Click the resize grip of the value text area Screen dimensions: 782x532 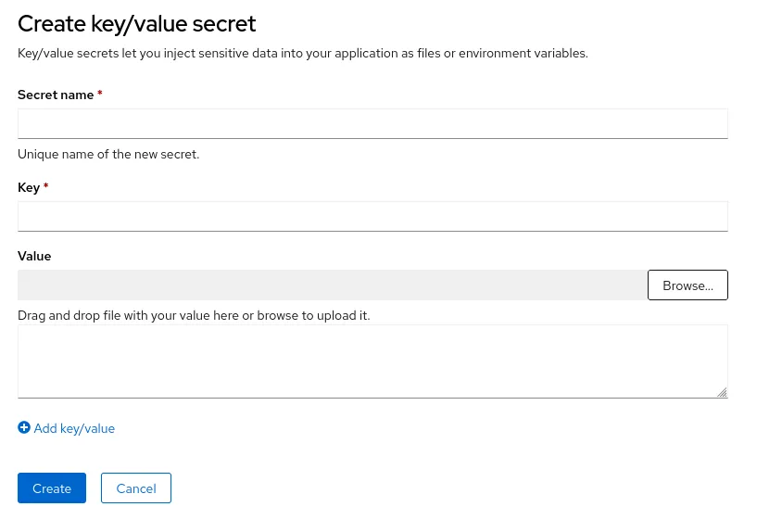722,392
